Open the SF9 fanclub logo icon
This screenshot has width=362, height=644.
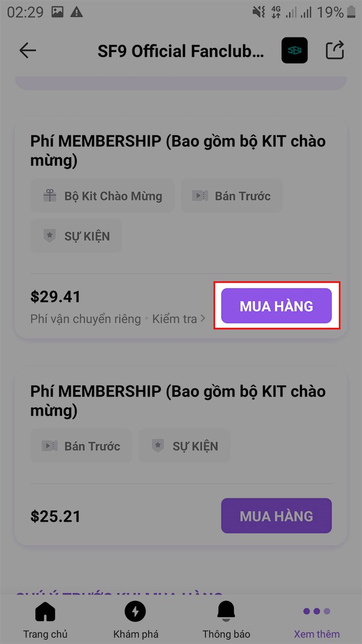tap(294, 50)
